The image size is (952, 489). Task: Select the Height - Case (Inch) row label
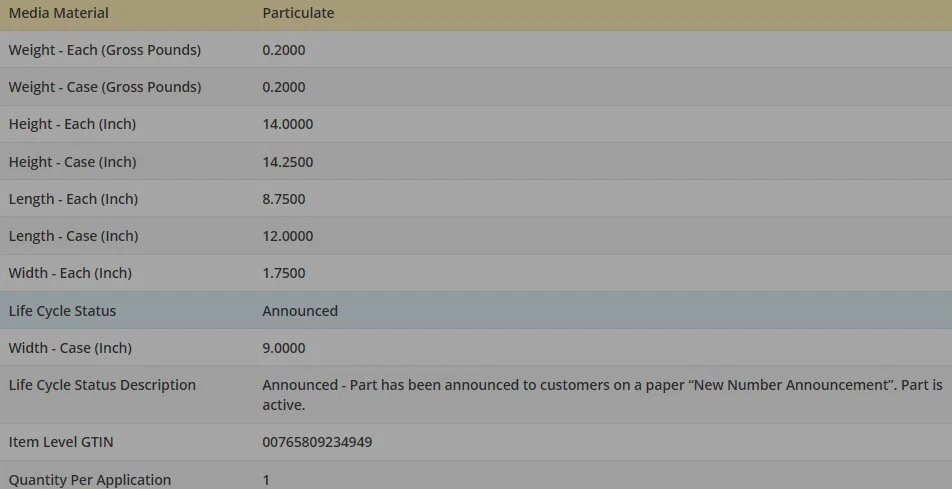(x=72, y=162)
